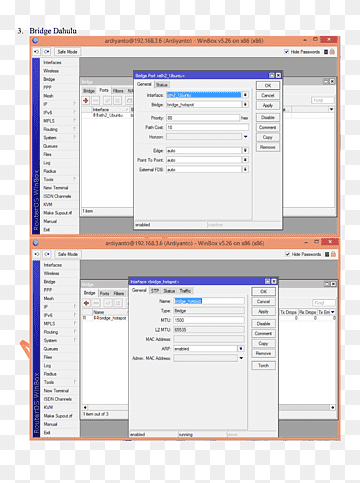Click the redo icon in lower WinBox toolbar
The height and width of the screenshot is (483, 360).
pos(47,254)
